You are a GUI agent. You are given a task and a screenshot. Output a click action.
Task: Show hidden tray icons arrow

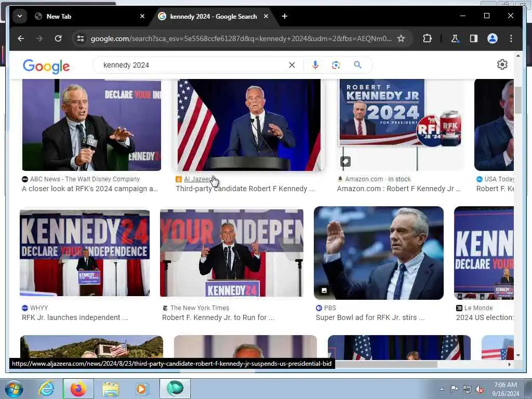[x=442, y=389]
